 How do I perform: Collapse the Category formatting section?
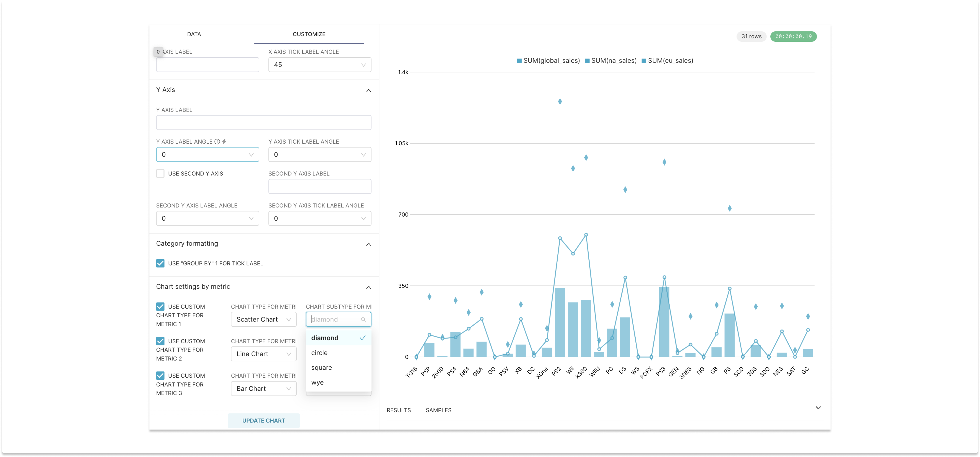[x=368, y=244]
